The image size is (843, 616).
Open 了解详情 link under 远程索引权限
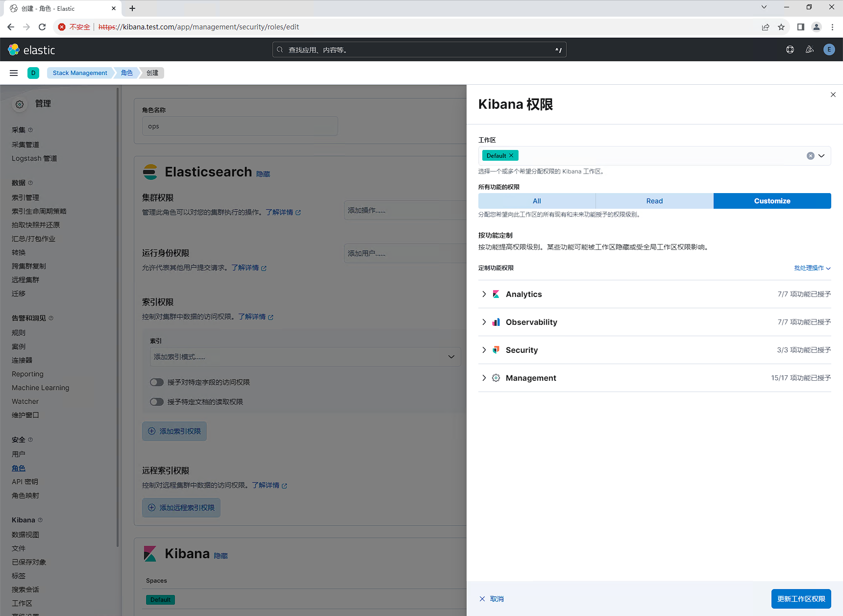[269, 485]
